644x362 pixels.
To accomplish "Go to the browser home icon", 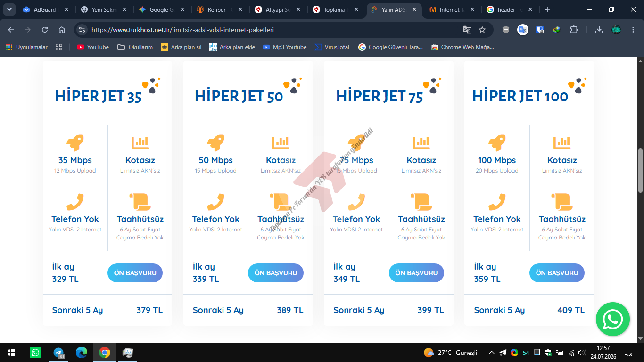I will tap(62, 30).
